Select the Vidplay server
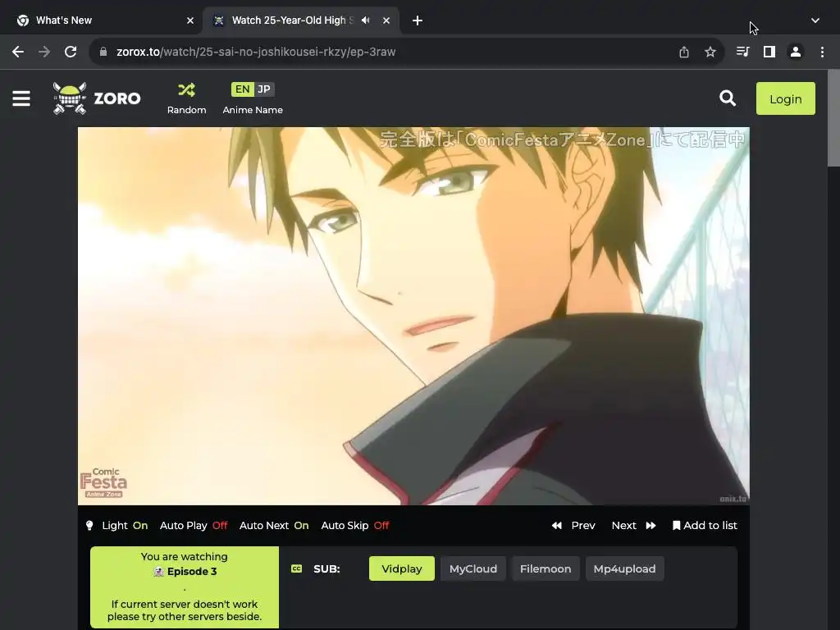 (402, 569)
